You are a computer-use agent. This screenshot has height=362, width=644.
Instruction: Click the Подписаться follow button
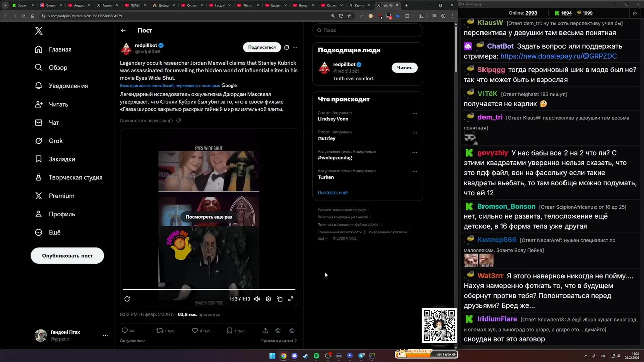pyautogui.click(x=262, y=47)
